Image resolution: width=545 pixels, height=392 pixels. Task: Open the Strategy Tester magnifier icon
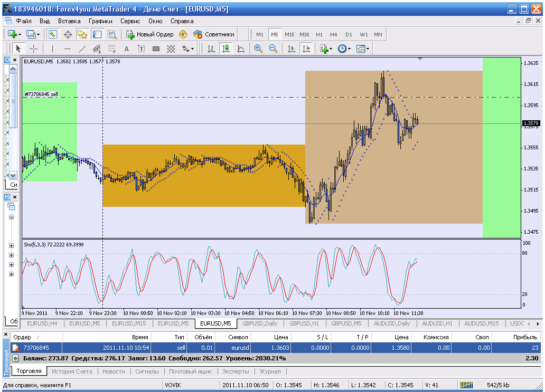click(x=112, y=34)
